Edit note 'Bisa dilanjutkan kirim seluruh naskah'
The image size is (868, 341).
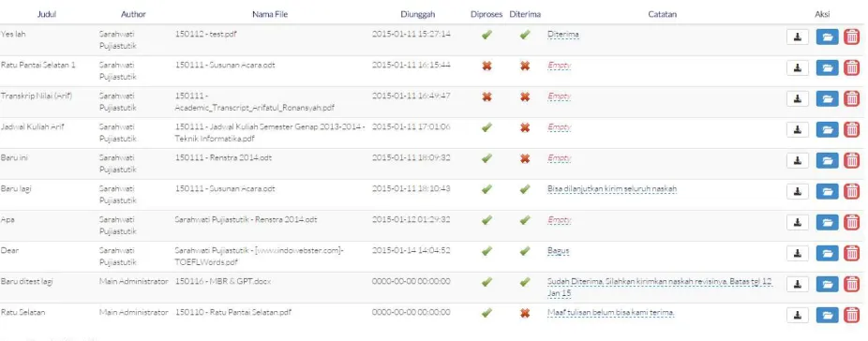click(612, 189)
